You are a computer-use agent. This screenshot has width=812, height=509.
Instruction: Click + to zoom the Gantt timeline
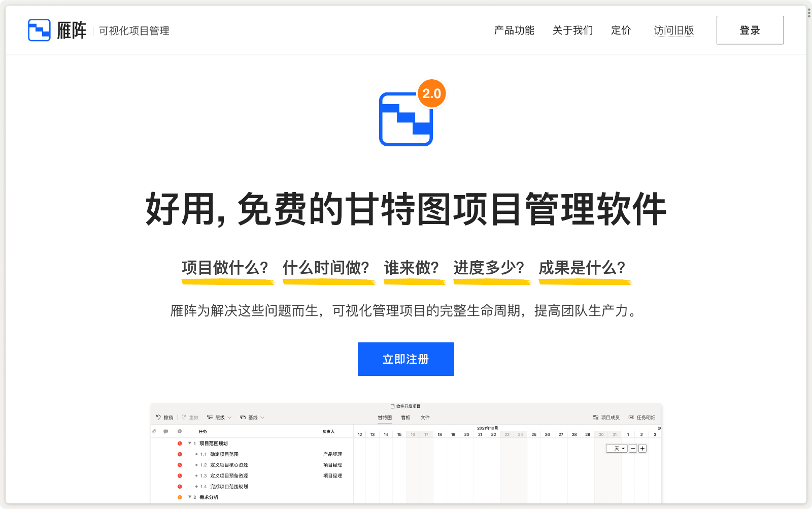(642, 449)
